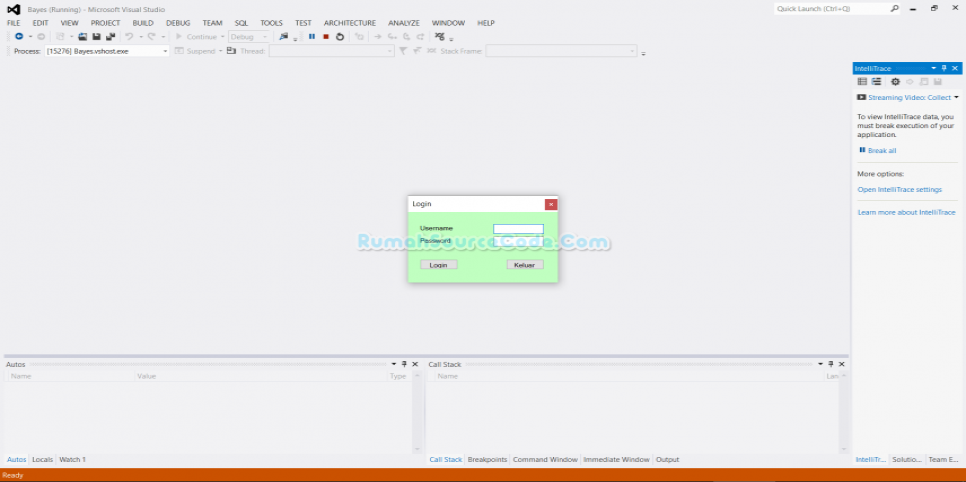Switch to the Immediate Window tab

[616, 459]
